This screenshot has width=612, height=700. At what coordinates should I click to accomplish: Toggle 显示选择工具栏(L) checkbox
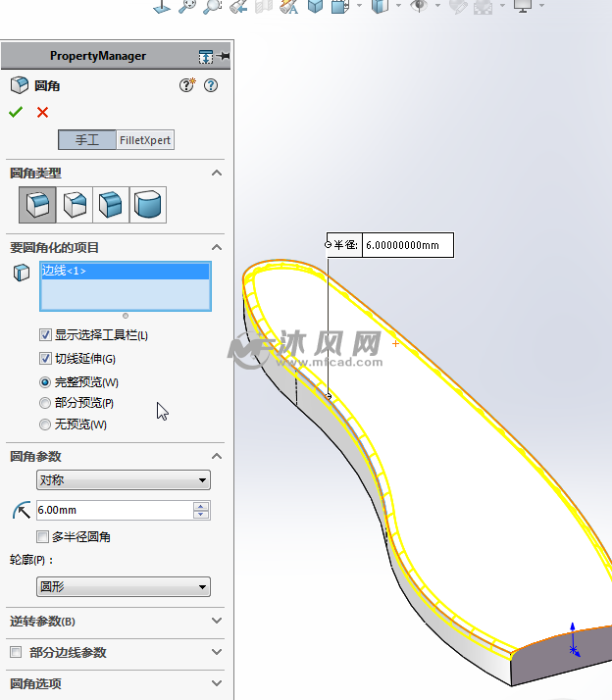[x=45, y=335]
